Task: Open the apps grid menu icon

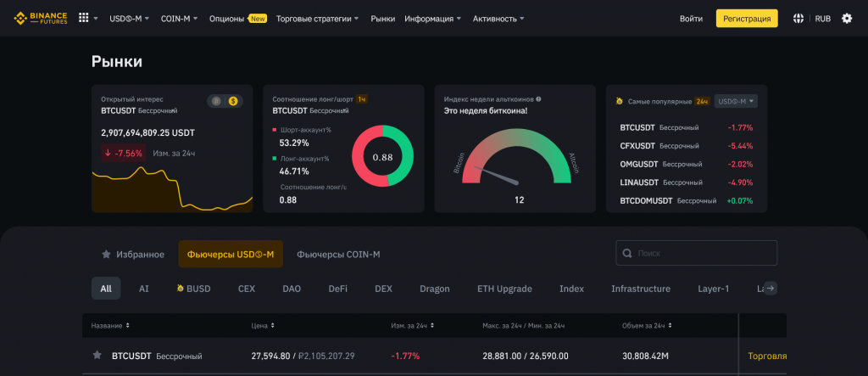Action: pos(84,19)
